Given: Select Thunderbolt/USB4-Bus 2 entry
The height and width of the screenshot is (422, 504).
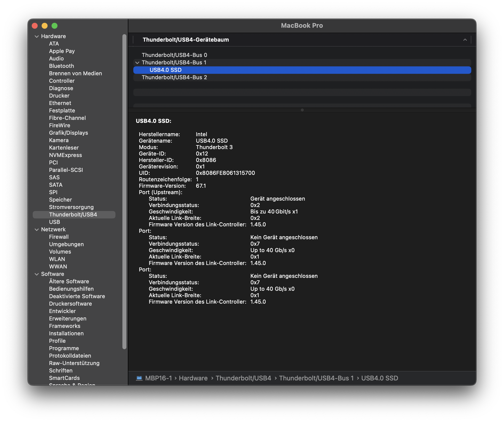Looking at the screenshot, I should (174, 78).
